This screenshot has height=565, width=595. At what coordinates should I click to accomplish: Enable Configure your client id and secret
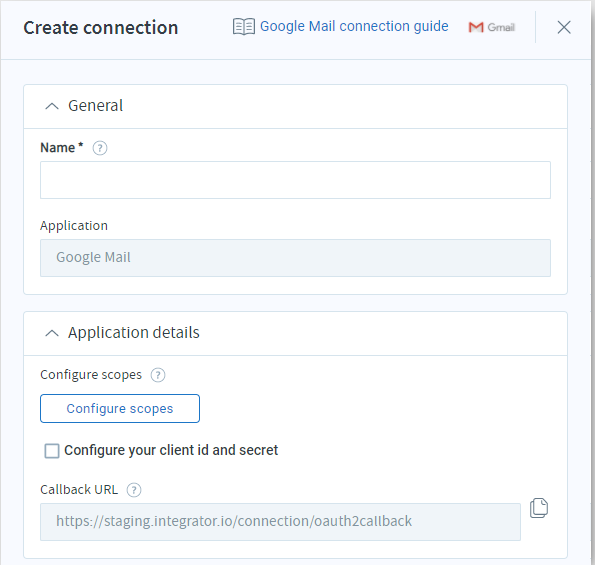pos(52,451)
